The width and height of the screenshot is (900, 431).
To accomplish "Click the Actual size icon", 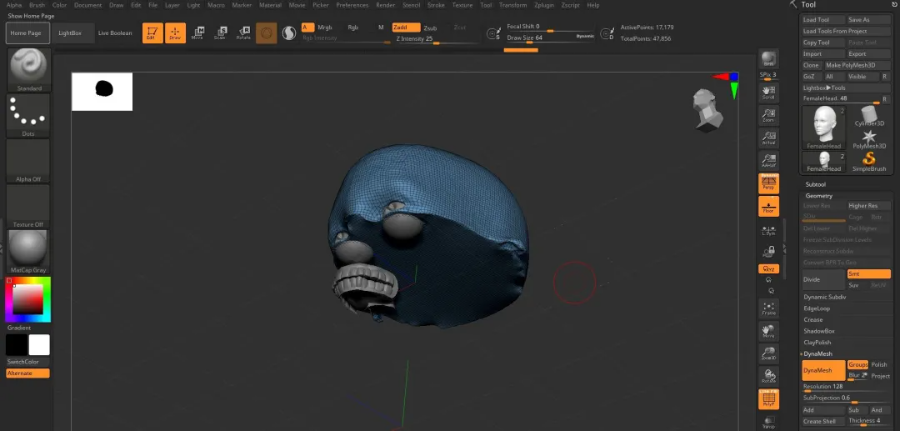I will [x=768, y=138].
